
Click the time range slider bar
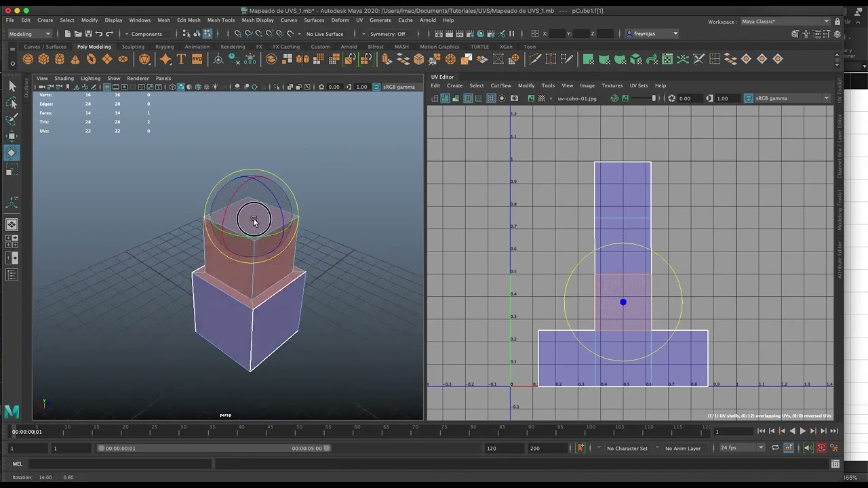[214, 448]
